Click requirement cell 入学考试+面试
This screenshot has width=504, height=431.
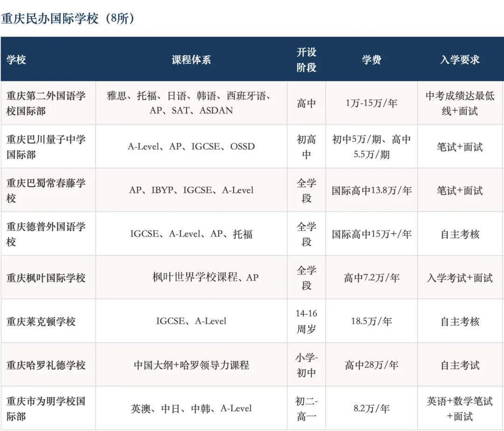point(460,278)
